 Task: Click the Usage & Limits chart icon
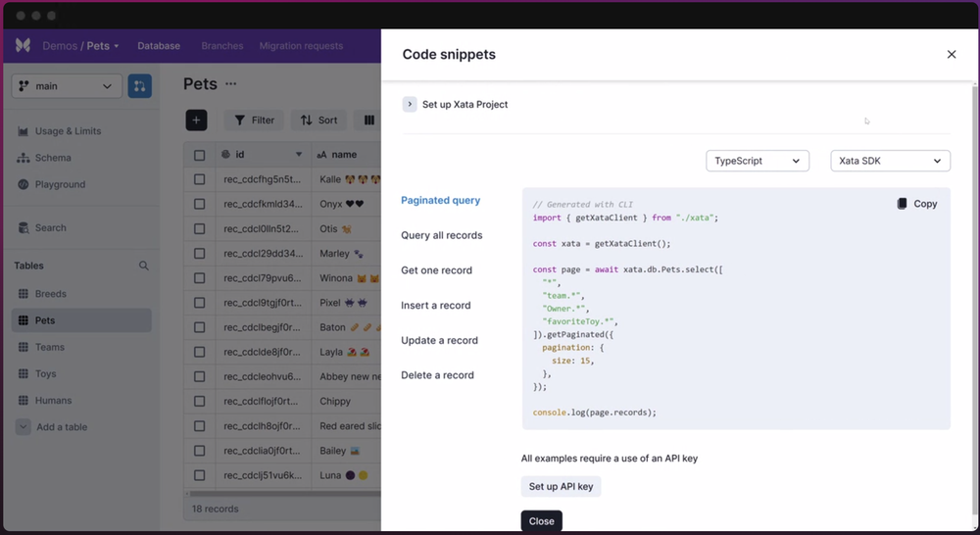pyautogui.click(x=24, y=131)
